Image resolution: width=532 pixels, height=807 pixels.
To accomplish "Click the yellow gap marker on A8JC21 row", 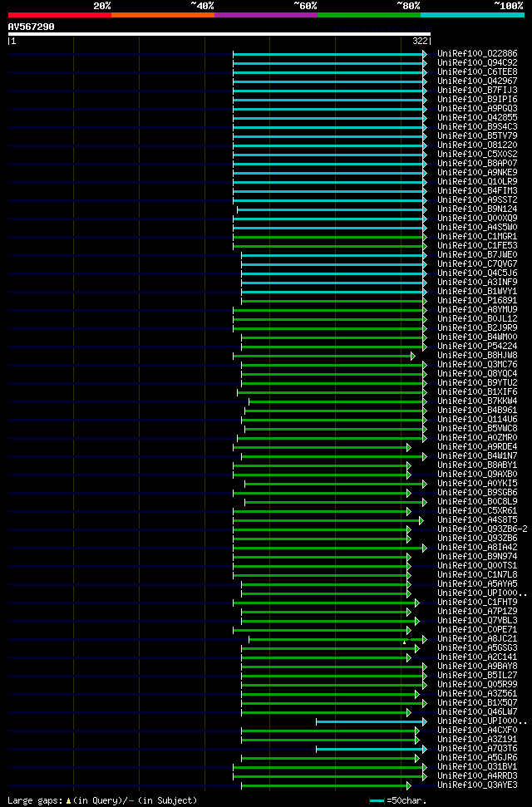I will pyautogui.click(x=404, y=642).
